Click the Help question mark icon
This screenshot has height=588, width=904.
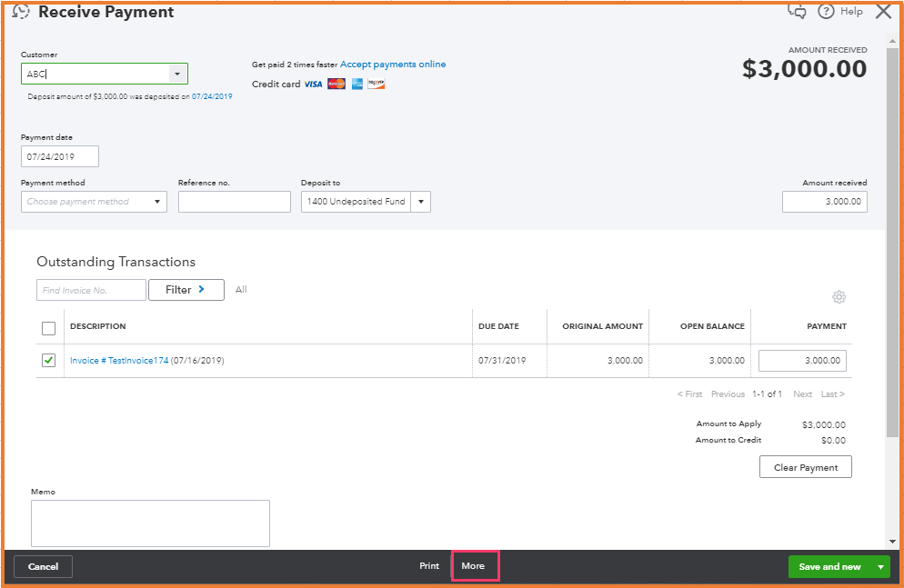pos(826,11)
